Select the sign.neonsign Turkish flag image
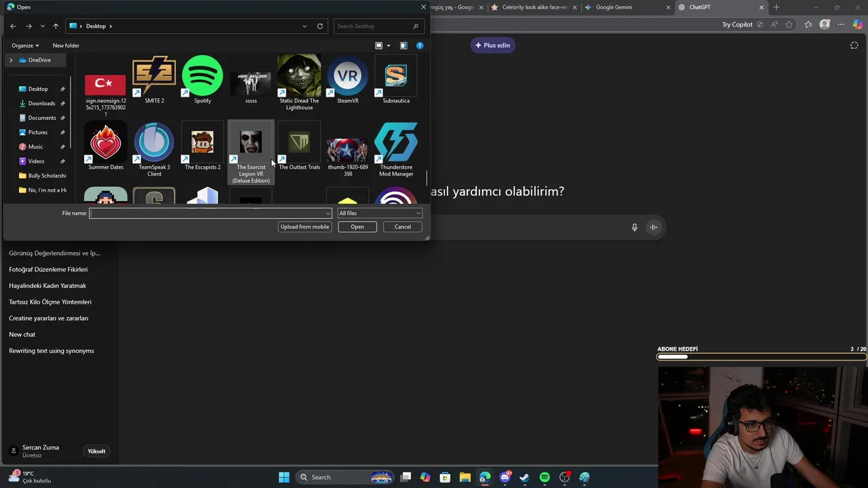 coord(106,94)
